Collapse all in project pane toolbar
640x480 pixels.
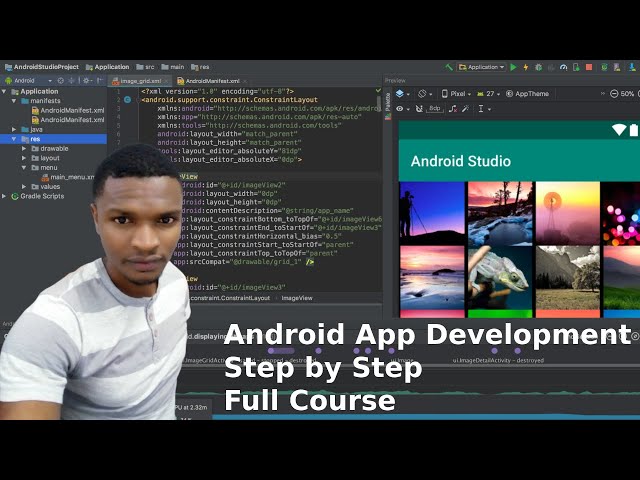[71, 81]
